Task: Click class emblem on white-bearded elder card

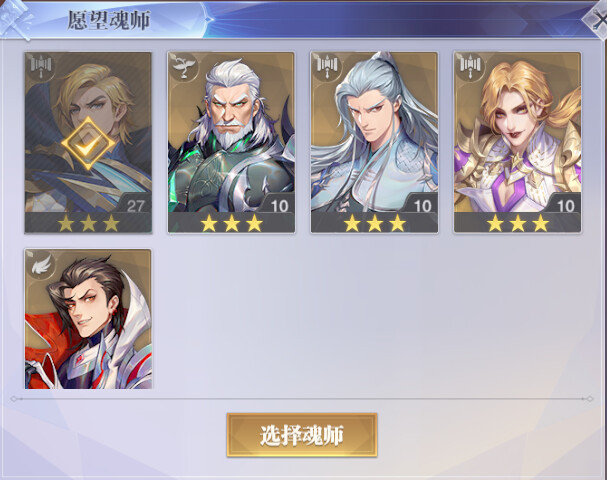Action: tap(184, 67)
